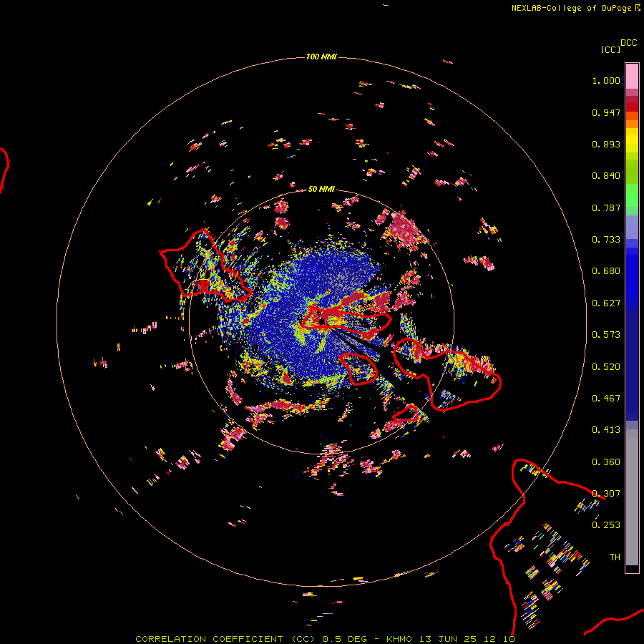
Task: Click the KHMO station identifier in caption
Action: pos(399,639)
